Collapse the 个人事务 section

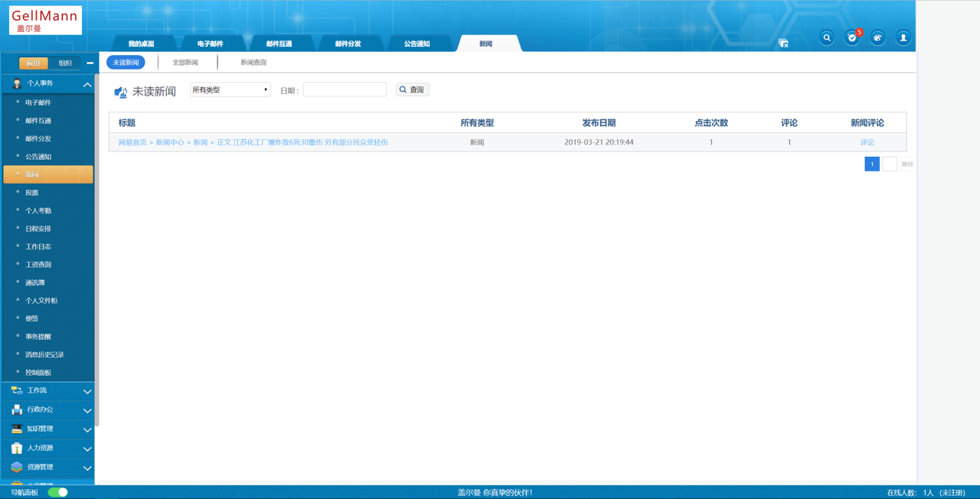[x=87, y=84]
